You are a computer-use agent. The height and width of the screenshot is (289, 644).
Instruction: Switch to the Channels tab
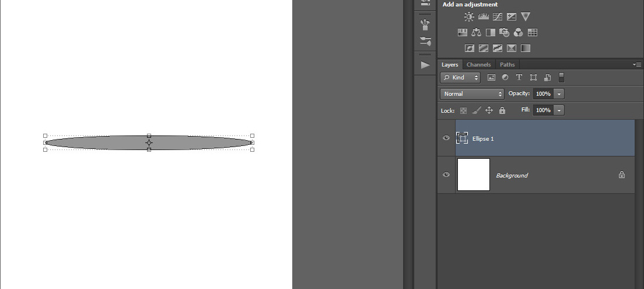click(478, 65)
